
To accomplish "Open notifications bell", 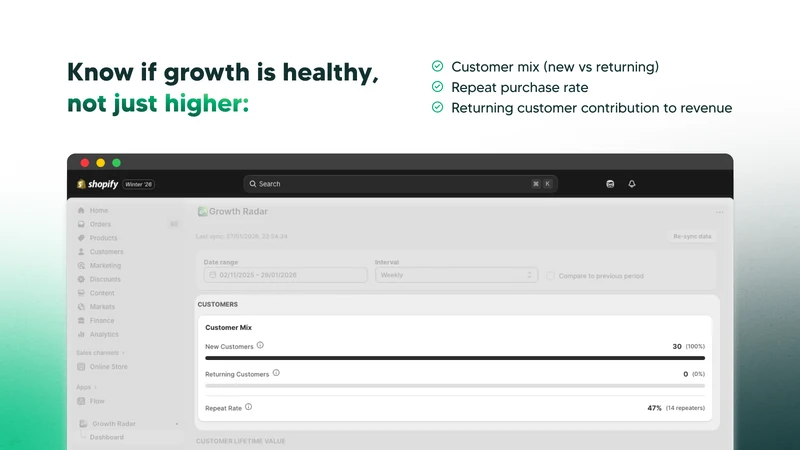I will [632, 184].
